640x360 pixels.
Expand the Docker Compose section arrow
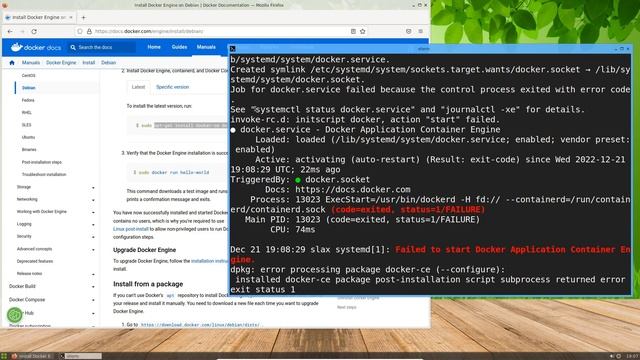93,300
